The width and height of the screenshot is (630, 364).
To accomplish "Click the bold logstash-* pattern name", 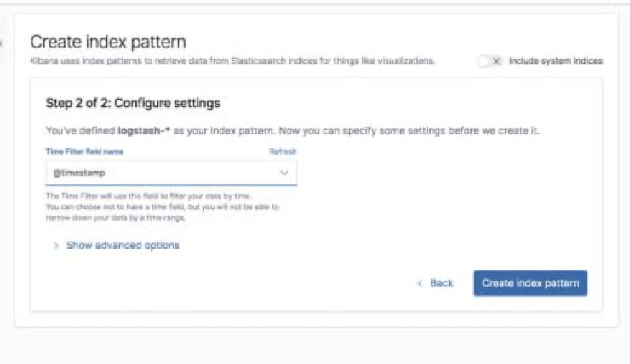I will pyautogui.click(x=144, y=131).
